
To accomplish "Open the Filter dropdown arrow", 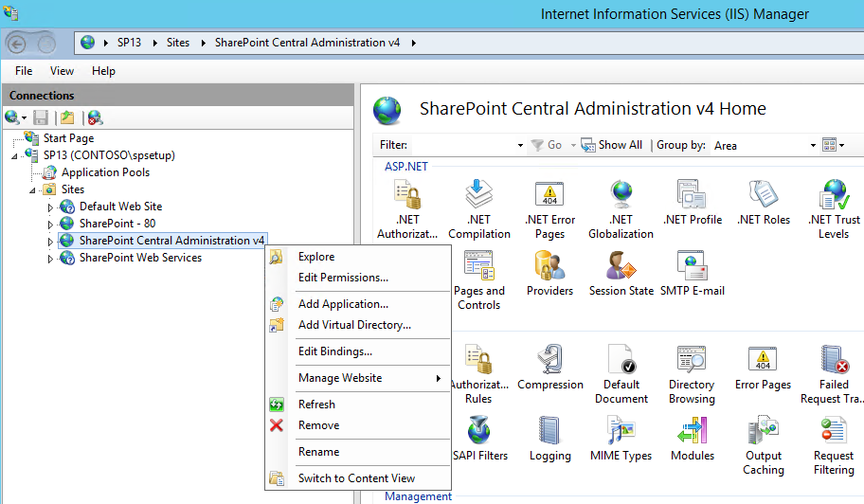I will tap(520, 145).
